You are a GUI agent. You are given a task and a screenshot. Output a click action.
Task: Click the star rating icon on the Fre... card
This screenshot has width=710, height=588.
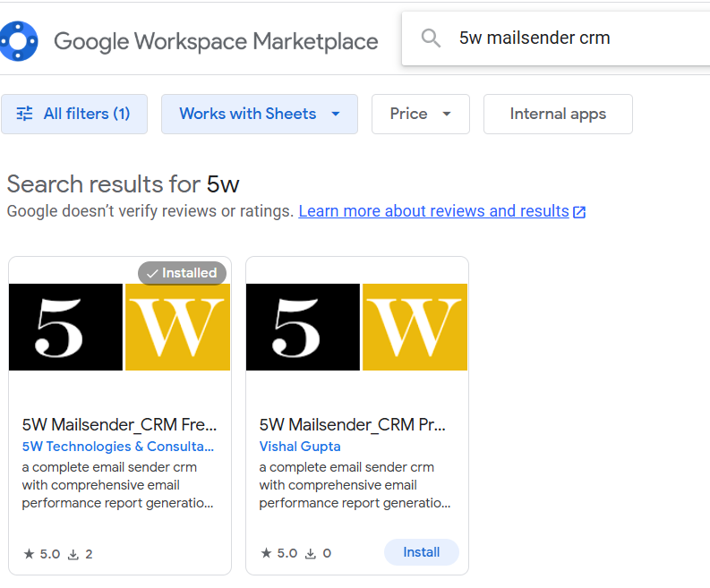pyautogui.click(x=29, y=554)
